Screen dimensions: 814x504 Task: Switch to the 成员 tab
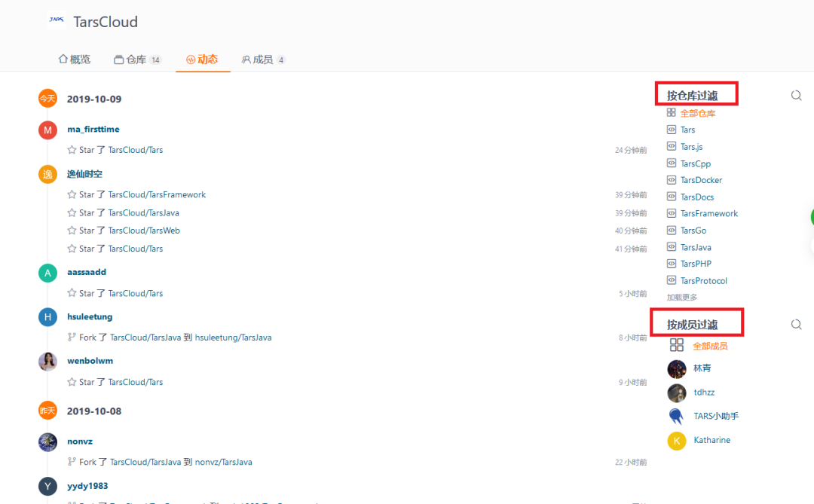pyautogui.click(x=263, y=60)
